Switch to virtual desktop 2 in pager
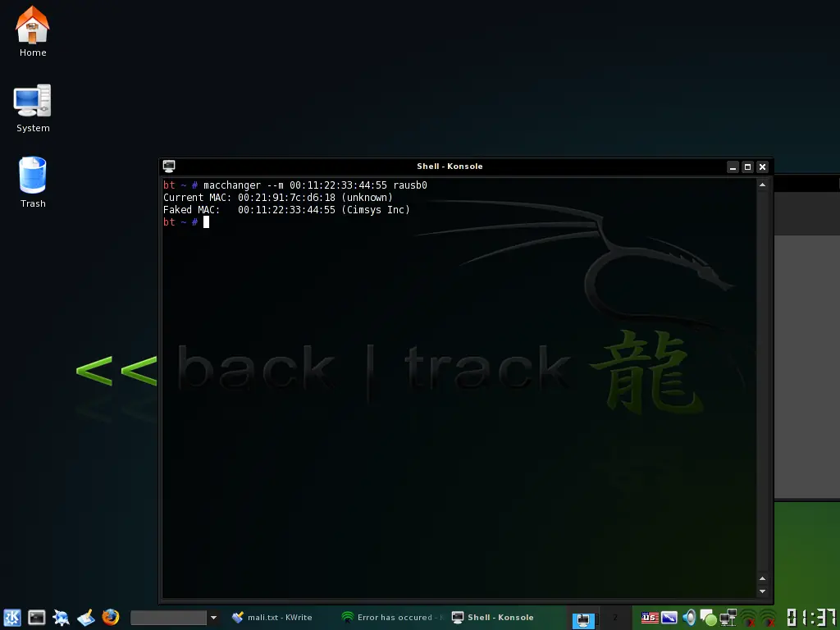This screenshot has height=630, width=840. click(x=615, y=619)
